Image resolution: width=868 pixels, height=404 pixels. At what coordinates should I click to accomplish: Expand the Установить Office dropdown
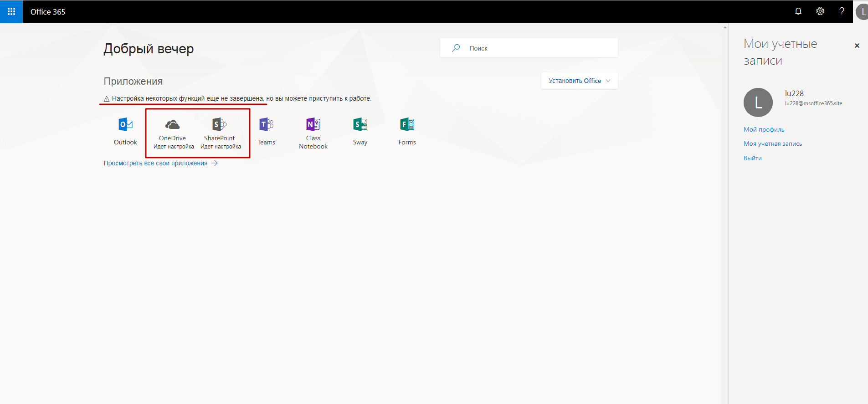point(579,81)
